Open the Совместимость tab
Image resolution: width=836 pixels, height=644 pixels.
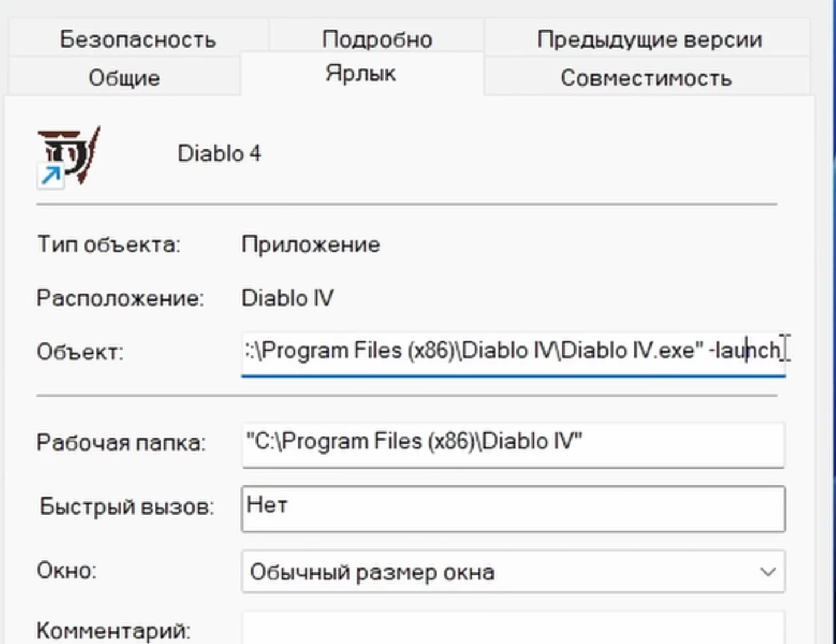646,78
